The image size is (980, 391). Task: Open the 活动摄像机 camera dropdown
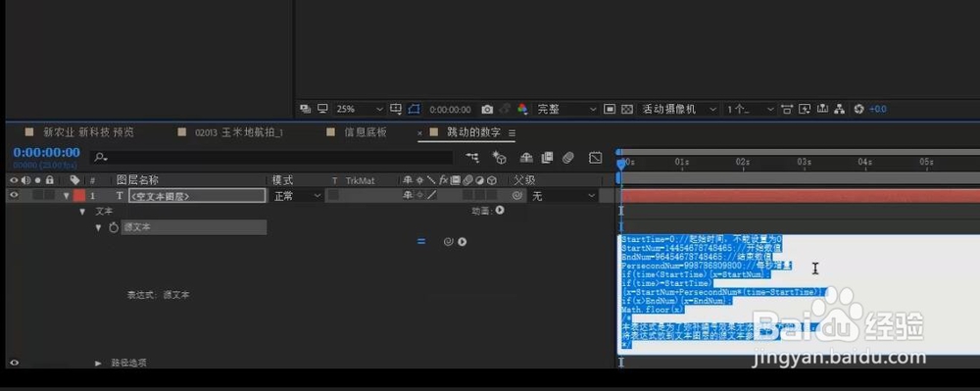[679, 109]
